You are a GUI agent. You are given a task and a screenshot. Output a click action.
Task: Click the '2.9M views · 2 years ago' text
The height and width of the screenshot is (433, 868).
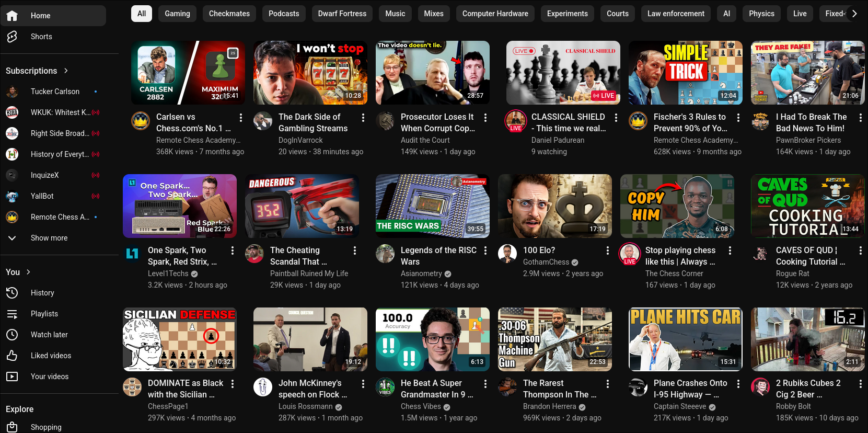coord(563,274)
